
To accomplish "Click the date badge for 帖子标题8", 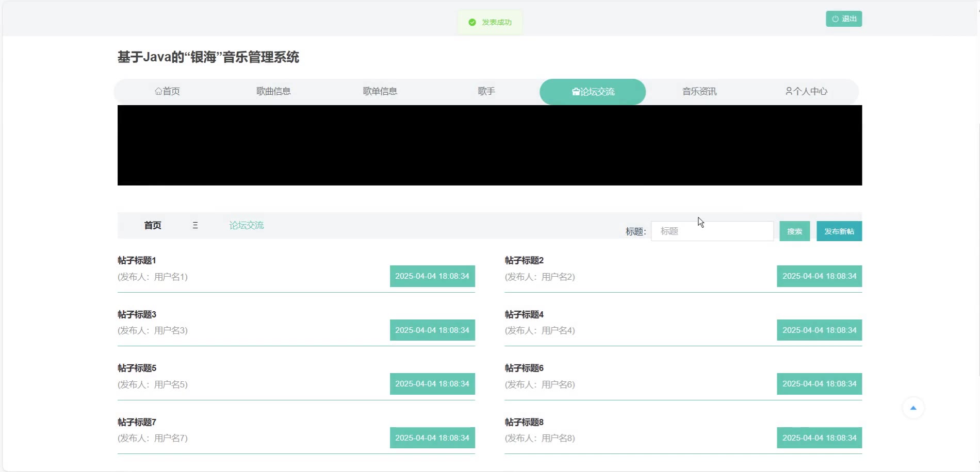I will tap(820, 438).
